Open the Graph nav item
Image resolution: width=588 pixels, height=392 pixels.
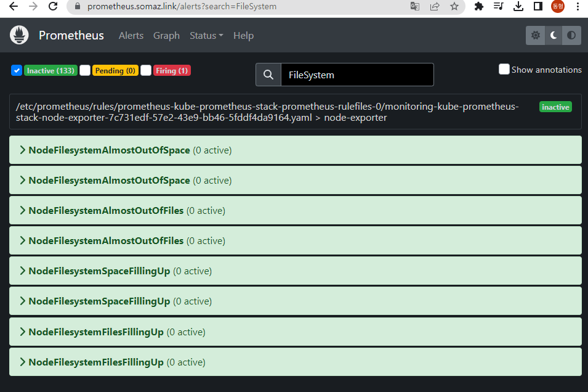166,36
